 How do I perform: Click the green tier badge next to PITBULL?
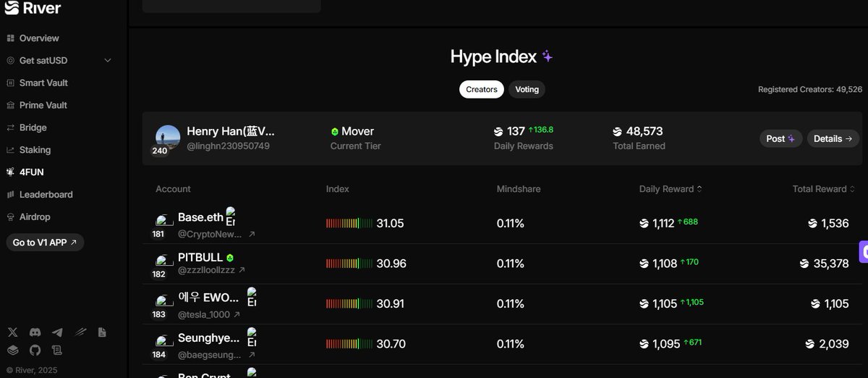(230, 258)
